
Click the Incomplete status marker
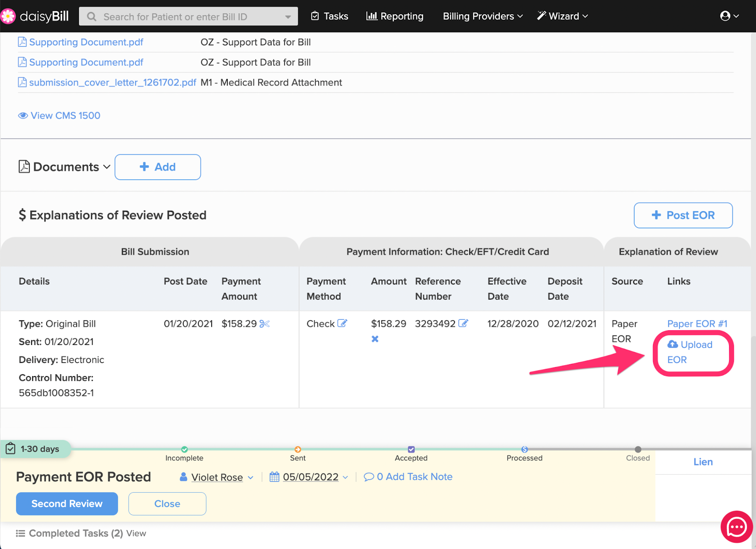point(184,449)
